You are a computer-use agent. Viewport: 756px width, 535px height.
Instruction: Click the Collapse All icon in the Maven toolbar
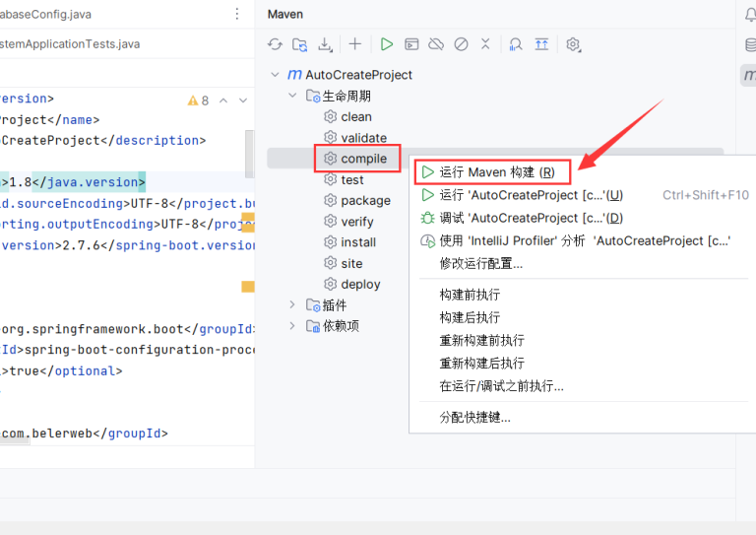(485, 44)
